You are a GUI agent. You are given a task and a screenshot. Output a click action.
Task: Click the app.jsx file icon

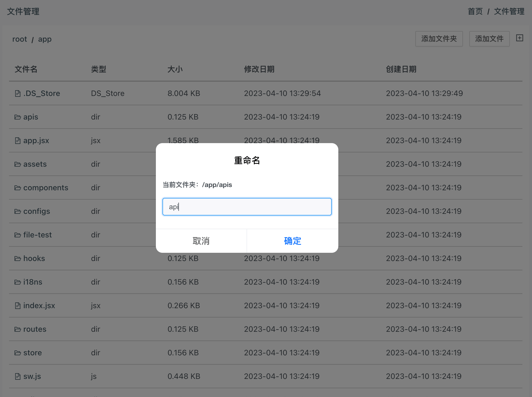point(18,141)
